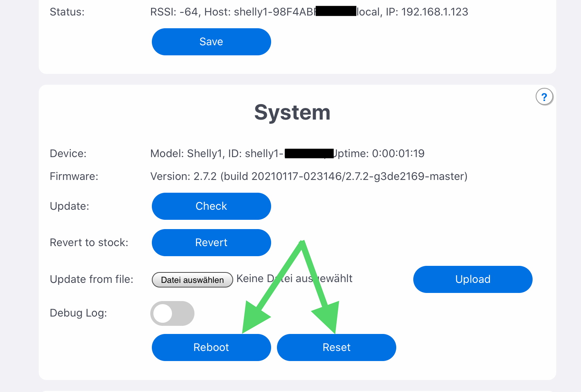Click the Status label
This screenshot has height=392, width=581.
67,12
